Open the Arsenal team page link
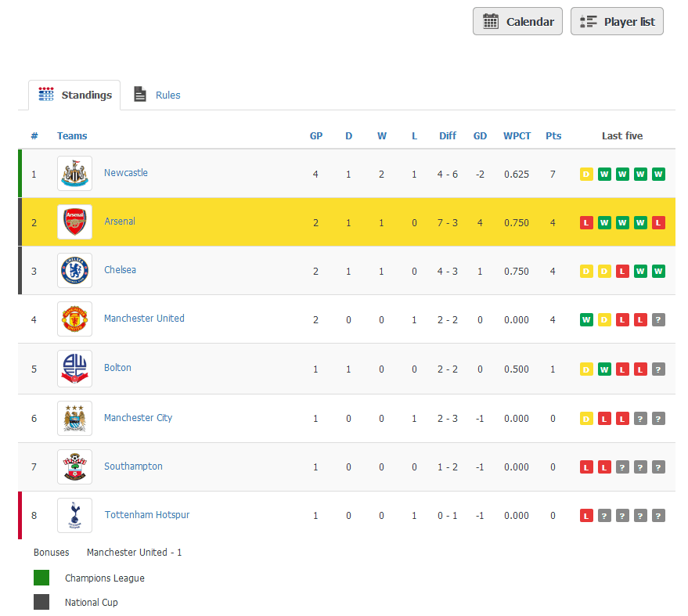This screenshot has width=688, height=616. 119,222
